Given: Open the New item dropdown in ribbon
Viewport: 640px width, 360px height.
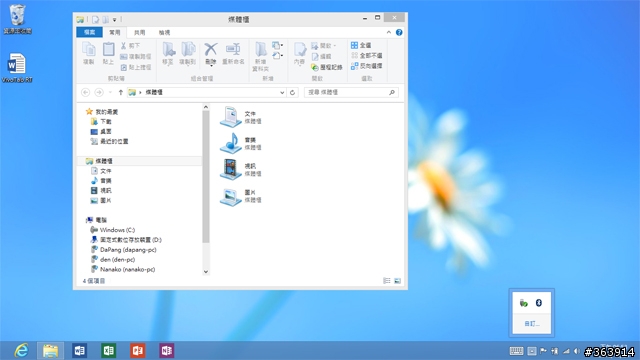Looking at the screenshot, I should pyautogui.click(x=278, y=45).
